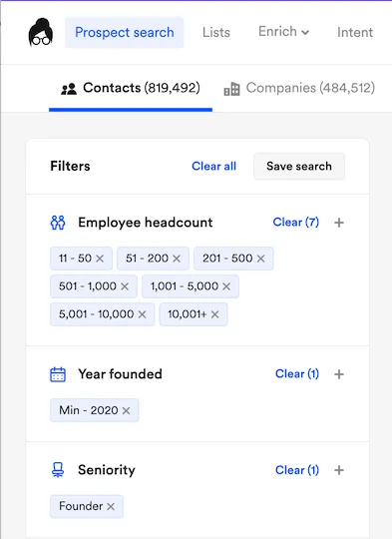Go to the Lists tab
Viewport: 392px width, 539px height.
pos(216,32)
